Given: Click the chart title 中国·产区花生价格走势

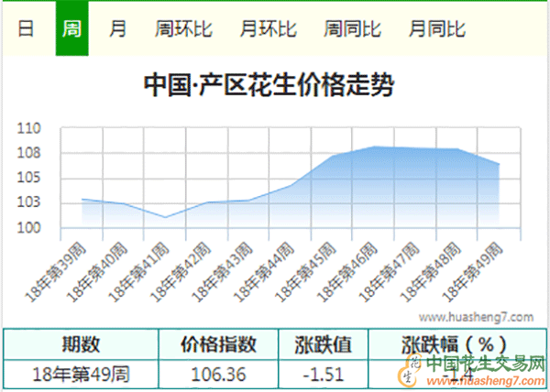Looking at the screenshot, I should (x=269, y=86).
